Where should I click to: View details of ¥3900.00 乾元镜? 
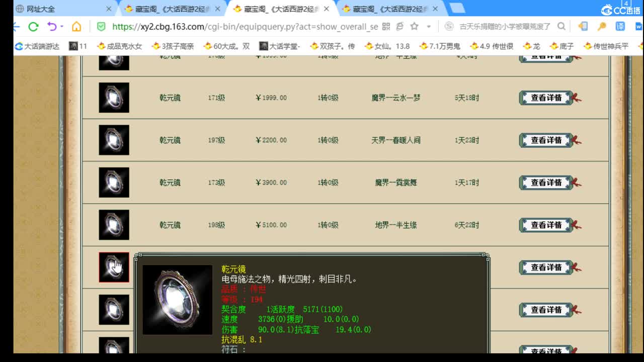[x=546, y=183]
